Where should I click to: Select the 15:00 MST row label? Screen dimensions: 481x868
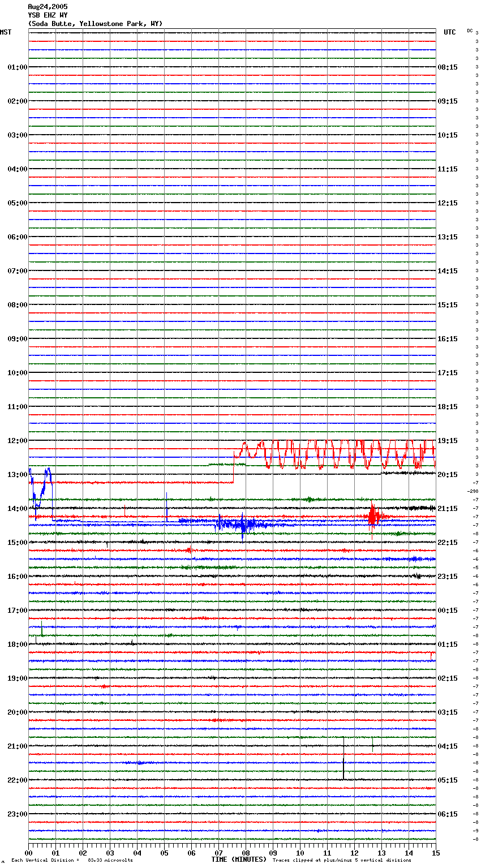pyautogui.click(x=18, y=543)
